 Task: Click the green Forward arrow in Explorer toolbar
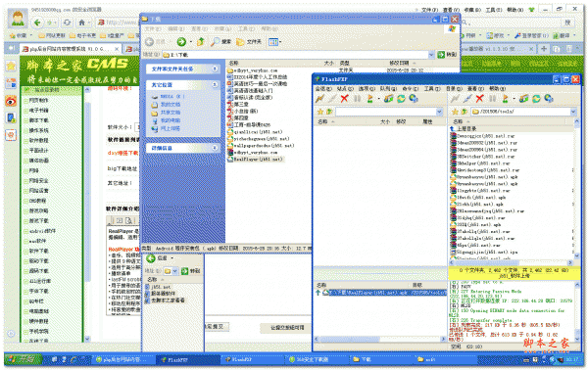pos(181,42)
